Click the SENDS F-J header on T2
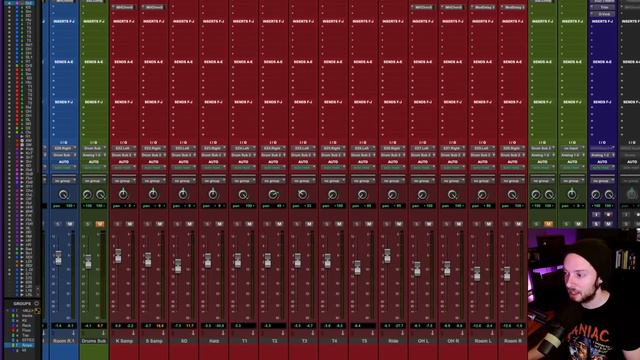This screenshot has width=640, height=360. [x=273, y=102]
